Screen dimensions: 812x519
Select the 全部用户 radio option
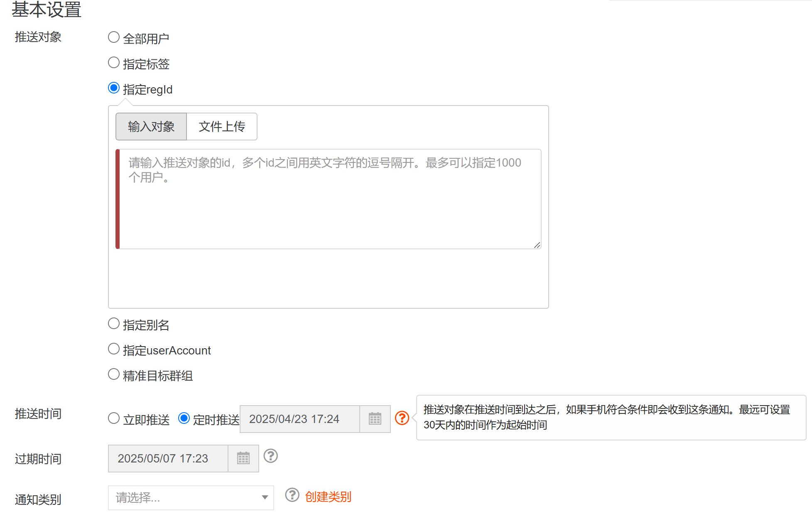[114, 37]
